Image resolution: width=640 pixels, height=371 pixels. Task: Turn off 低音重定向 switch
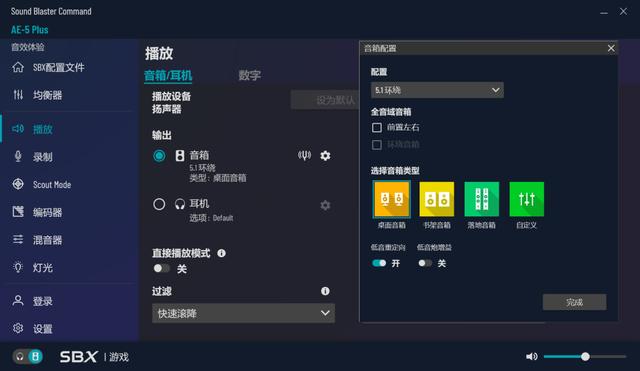point(379,263)
